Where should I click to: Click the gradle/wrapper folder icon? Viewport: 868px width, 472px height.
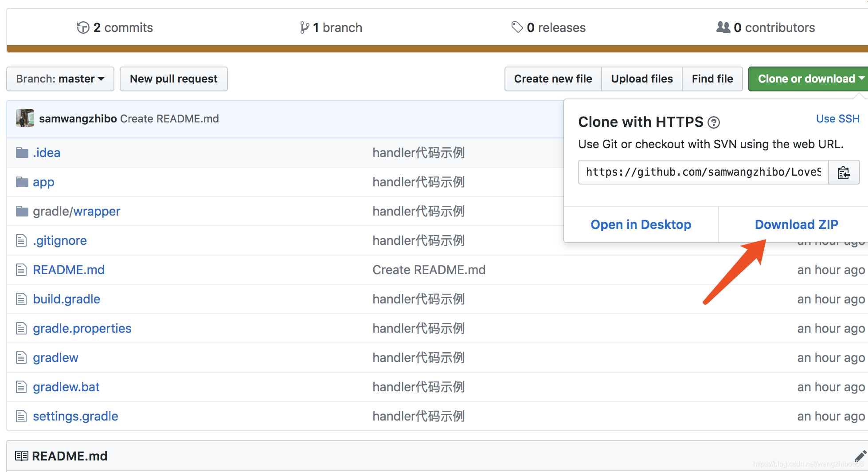pos(22,211)
